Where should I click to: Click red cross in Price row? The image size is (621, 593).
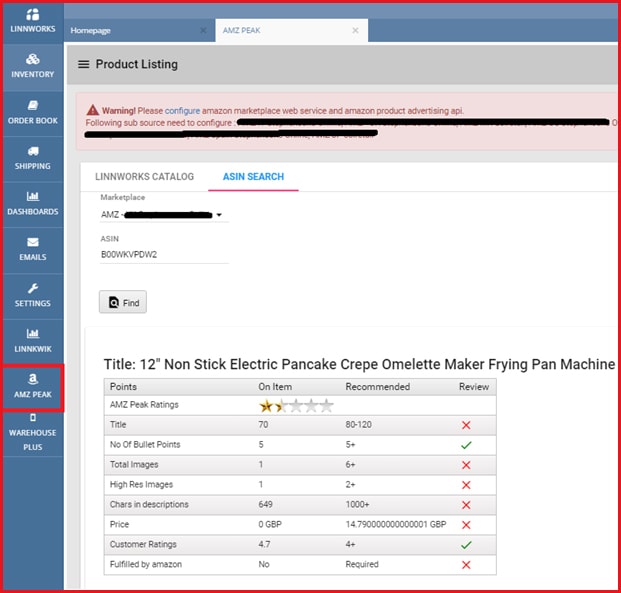pos(466,525)
